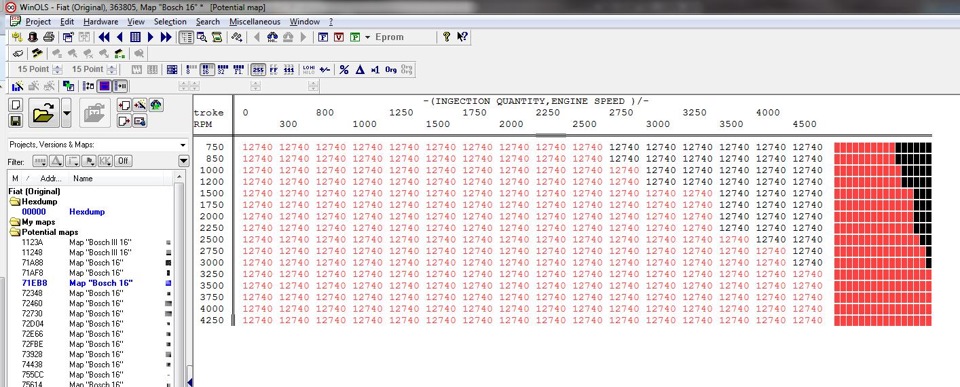The image size is (960, 387).
Task: Click the context help arrow-question icon
Action: point(462,37)
